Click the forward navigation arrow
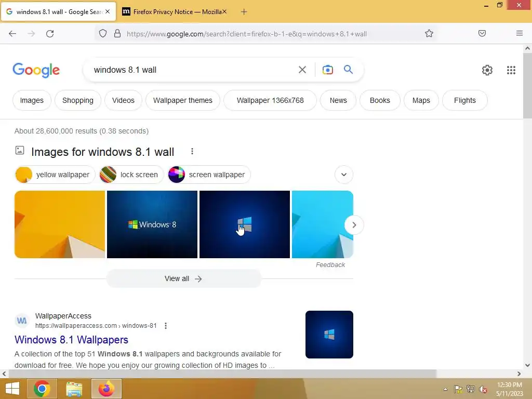Viewport: 532px width, 399px height. (x=31, y=34)
